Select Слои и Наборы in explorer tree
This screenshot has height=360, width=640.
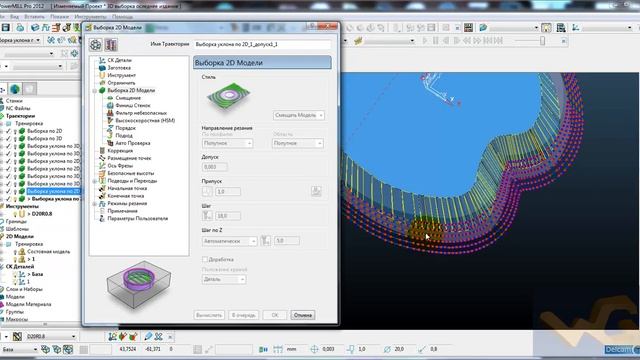click(24, 289)
